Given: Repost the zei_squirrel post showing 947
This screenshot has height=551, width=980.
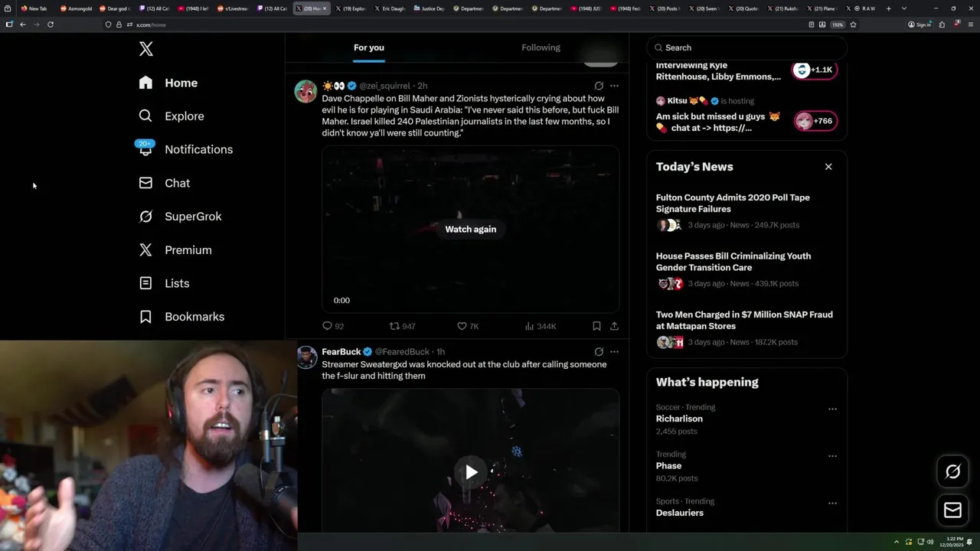Looking at the screenshot, I should (394, 326).
